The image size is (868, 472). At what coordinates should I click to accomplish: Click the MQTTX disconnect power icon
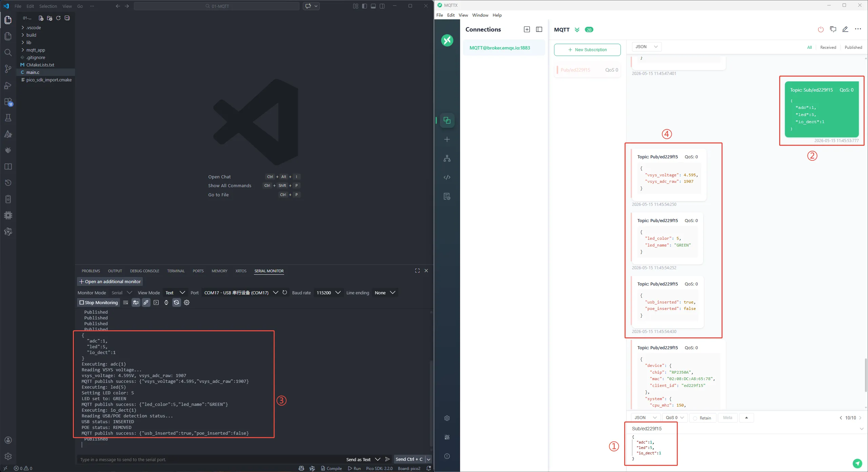pos(821,29)
